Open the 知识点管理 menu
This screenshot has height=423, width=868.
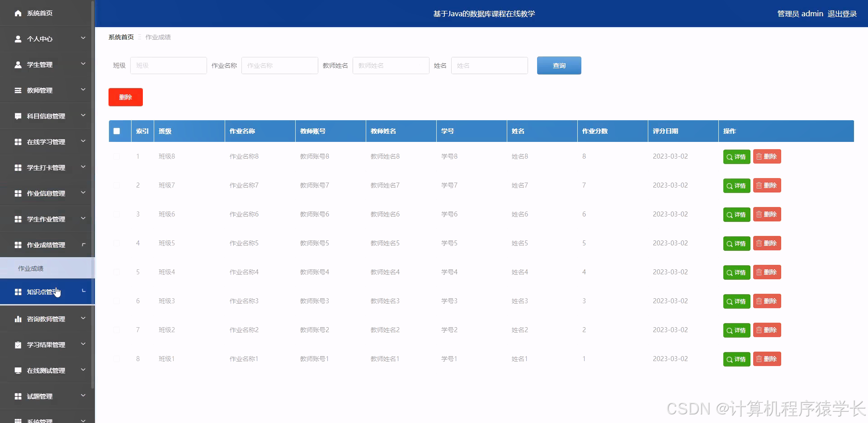click(47, 292)
